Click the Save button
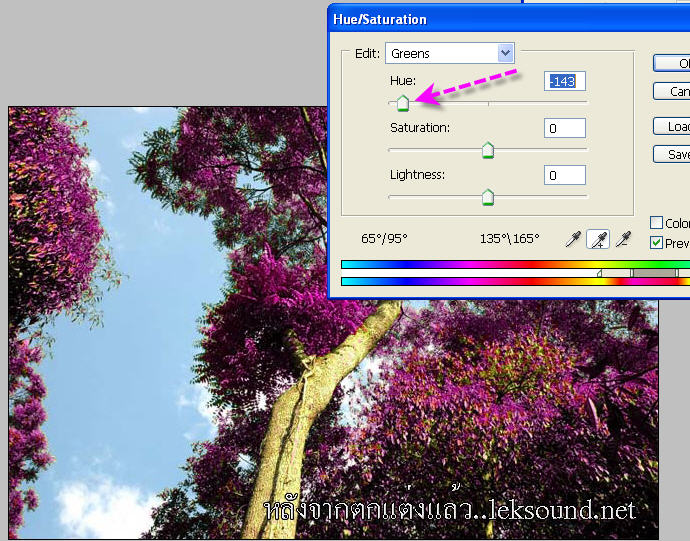Screen dimensions: 690x541 [672, 154]
